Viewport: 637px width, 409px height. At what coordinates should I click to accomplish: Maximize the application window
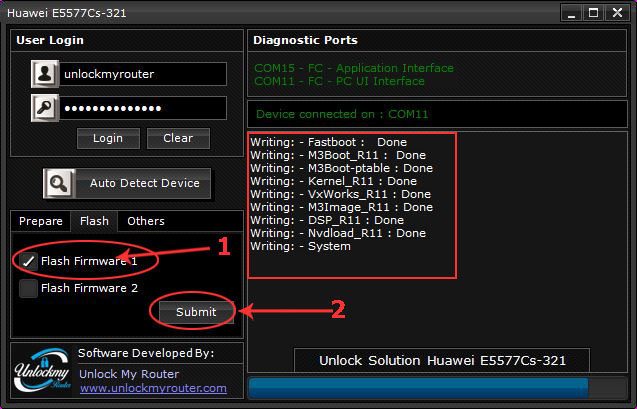593,13
